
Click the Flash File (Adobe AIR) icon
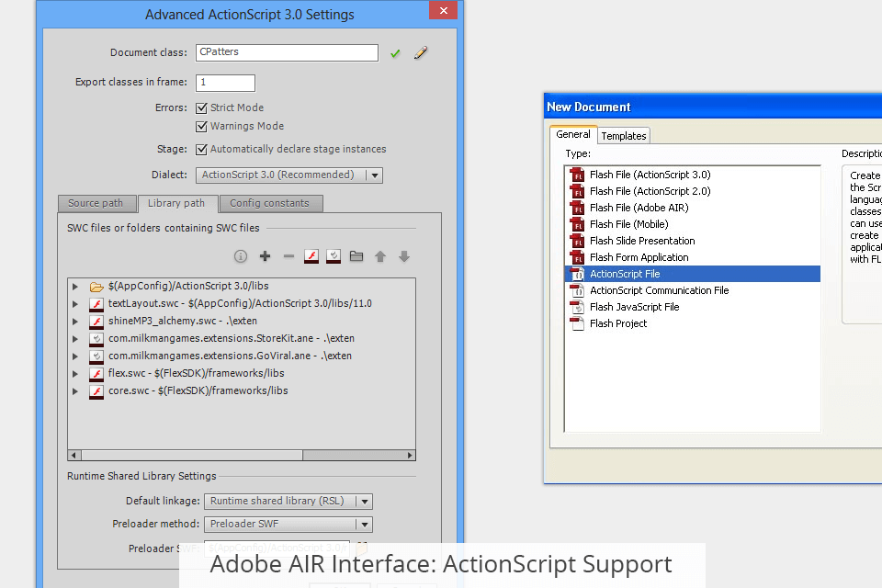(x=577, y=209)
